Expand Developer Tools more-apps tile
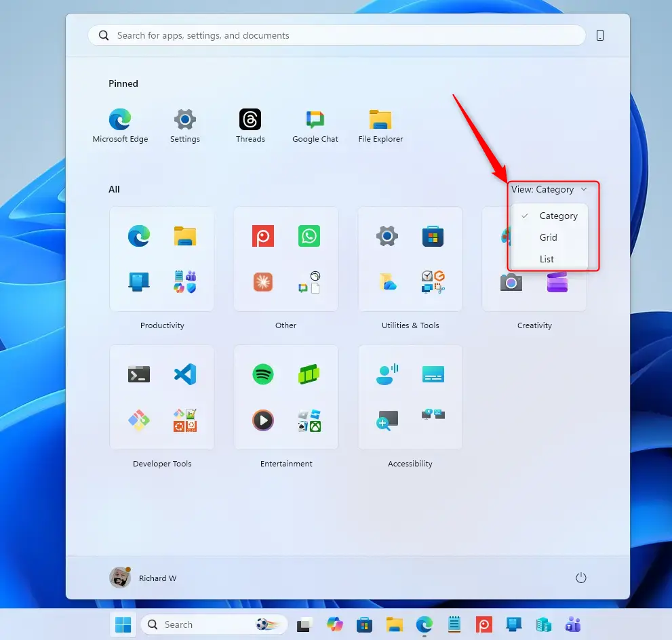Screen dimensions: 672x640 coord(185,420)
